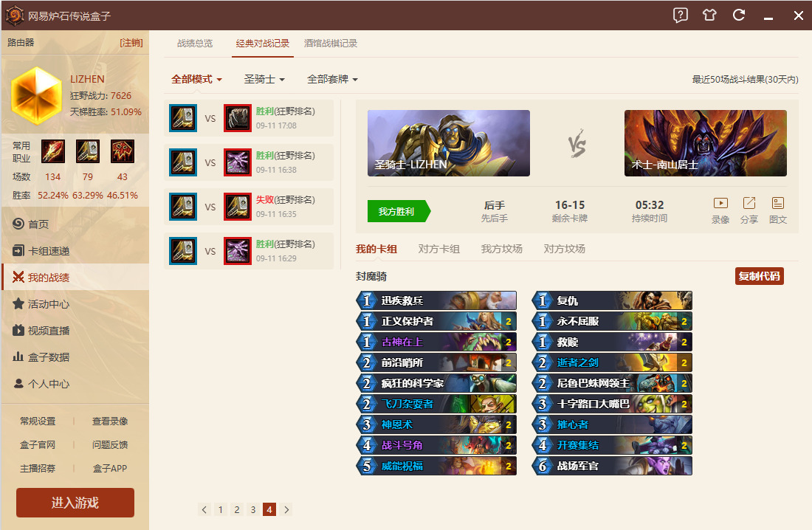812x530 pixels.
Task: Switch to 酒馆战棋记录 tab
Action: coord(331,44)
